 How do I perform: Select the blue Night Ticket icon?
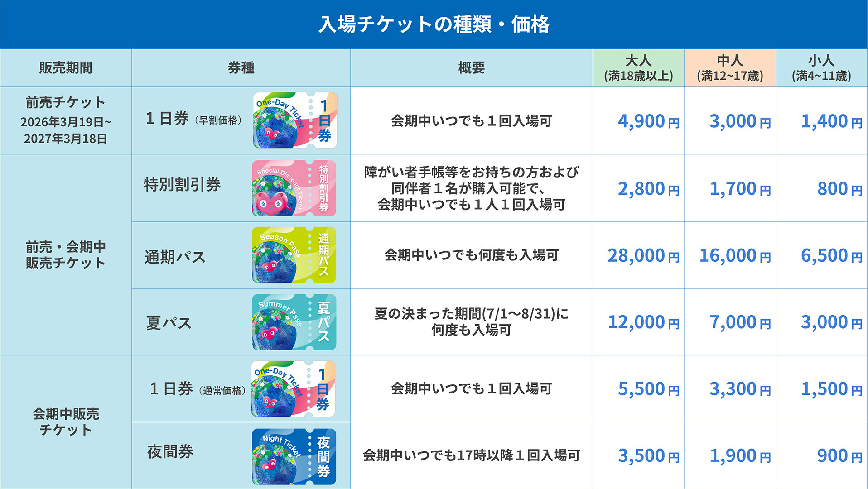click(x=294, y=456)
